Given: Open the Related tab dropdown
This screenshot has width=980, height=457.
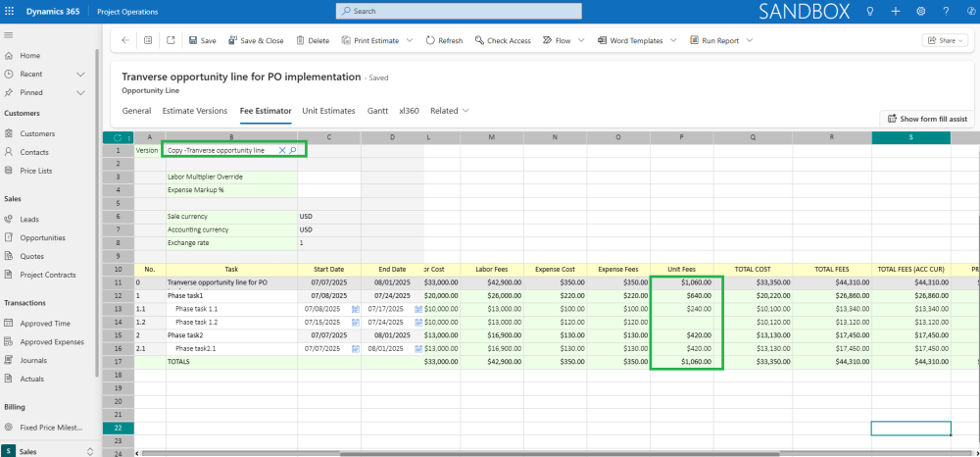Looking at the screenshot, I should click(450, 111).
